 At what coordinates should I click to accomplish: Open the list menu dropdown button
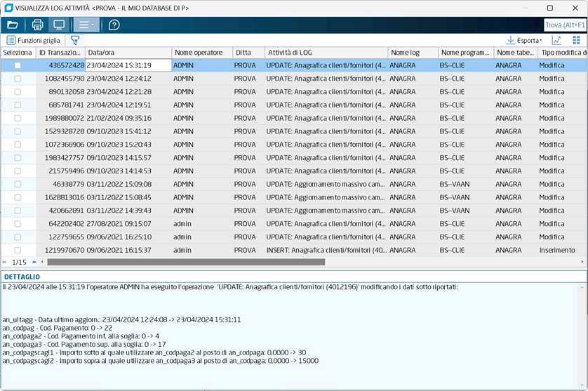tap(86, 25)
